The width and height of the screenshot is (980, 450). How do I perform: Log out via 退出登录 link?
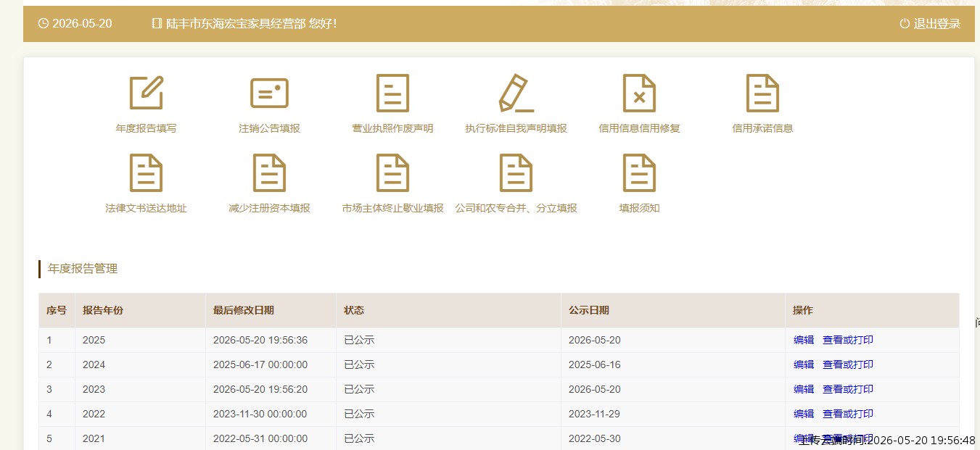point(936,23)
